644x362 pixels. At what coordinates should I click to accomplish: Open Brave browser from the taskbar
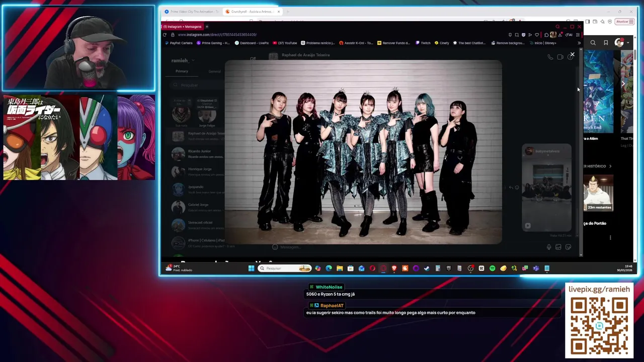tap(394, 268)
